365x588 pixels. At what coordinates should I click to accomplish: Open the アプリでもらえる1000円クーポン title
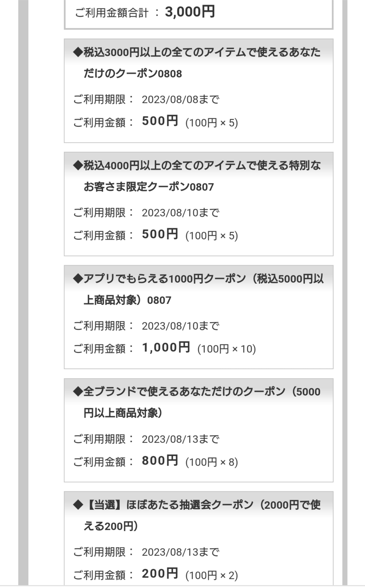click(x=198, y=289)
